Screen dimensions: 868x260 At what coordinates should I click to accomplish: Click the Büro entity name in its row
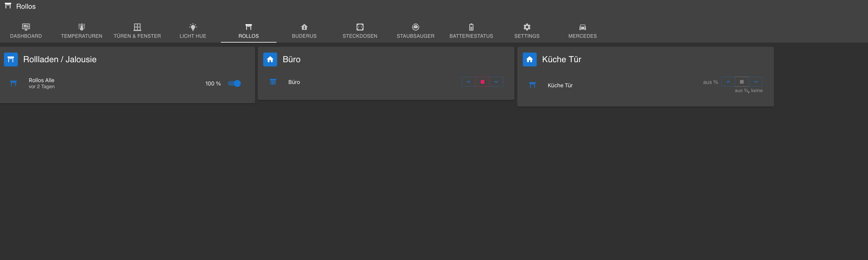(x=294, y=82)
